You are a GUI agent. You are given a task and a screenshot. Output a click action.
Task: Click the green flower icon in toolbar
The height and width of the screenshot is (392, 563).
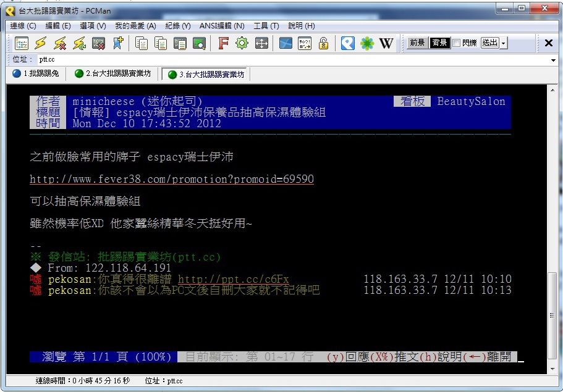[367, 43]
